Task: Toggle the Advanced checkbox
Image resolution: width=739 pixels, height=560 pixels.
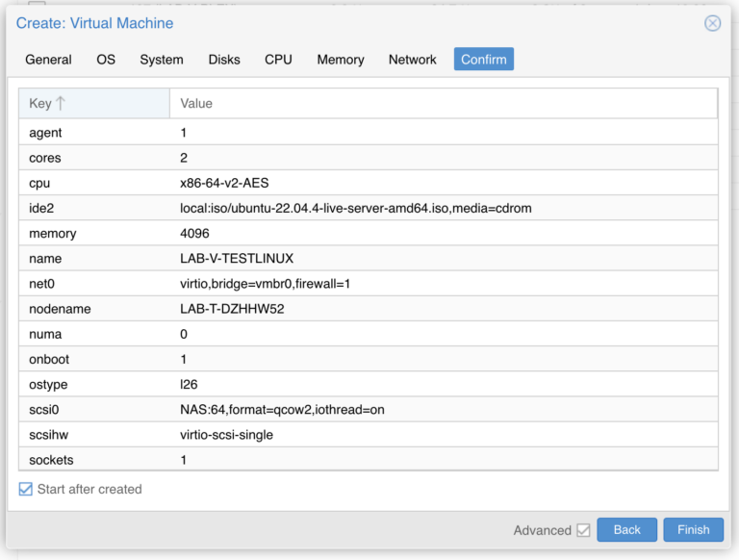Action: tap(583, 530)
